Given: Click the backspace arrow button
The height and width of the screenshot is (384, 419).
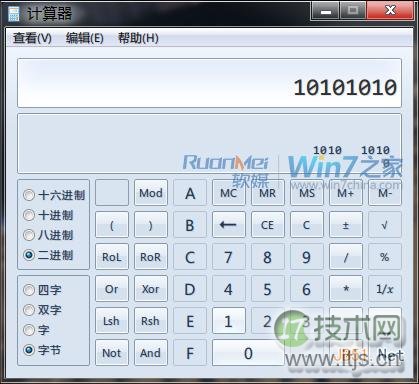Looking at the screenshot, I should [x=229, y=225].
